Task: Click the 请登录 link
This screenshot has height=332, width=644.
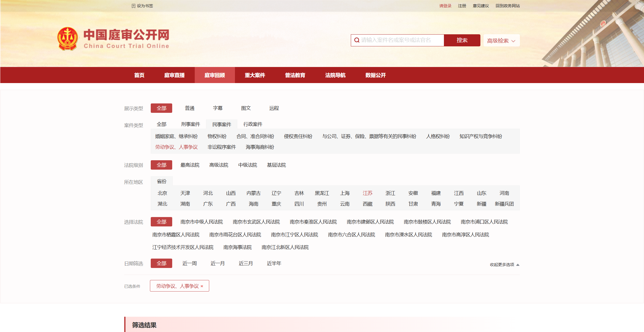Action: [445, 6]
